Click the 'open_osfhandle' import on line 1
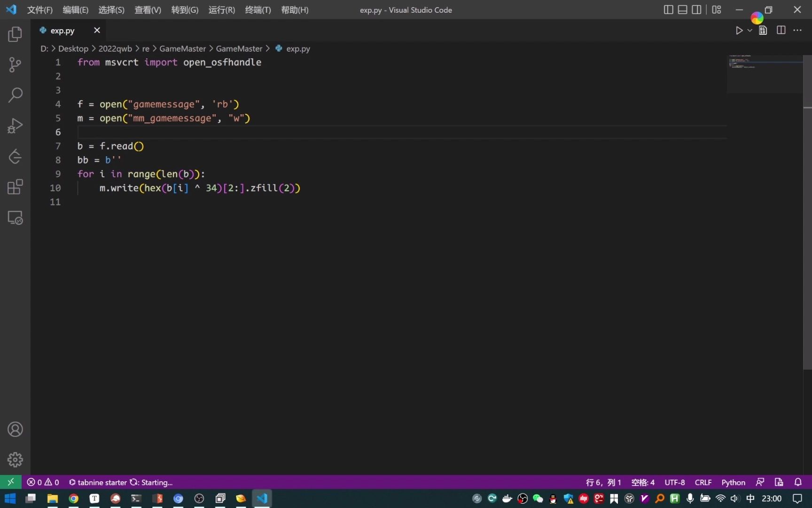This screenshot has width=812, height=508. click(222, 62)
